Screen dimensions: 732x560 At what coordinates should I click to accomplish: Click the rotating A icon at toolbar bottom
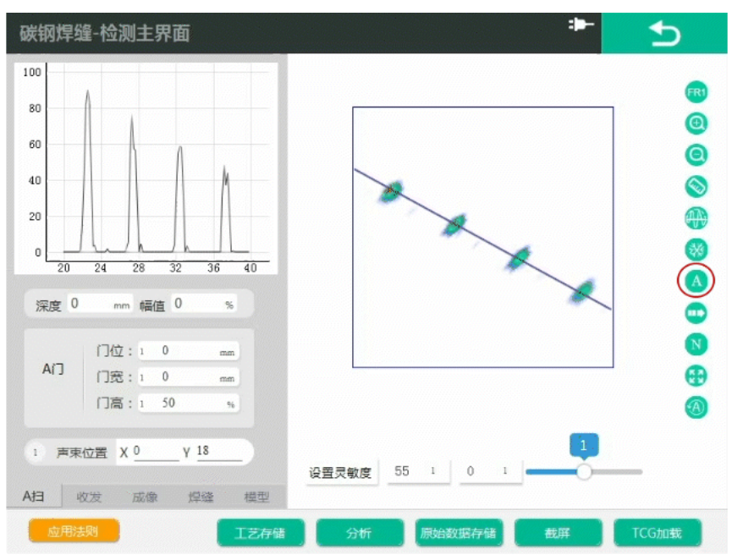click(696, 407)
